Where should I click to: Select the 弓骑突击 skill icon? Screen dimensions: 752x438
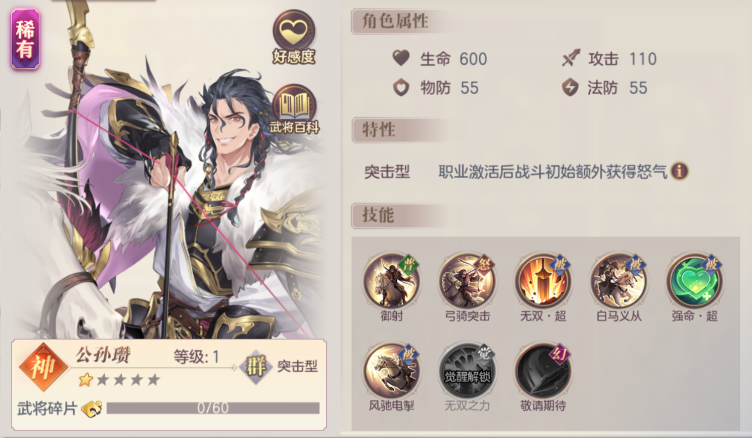(467, 281)
